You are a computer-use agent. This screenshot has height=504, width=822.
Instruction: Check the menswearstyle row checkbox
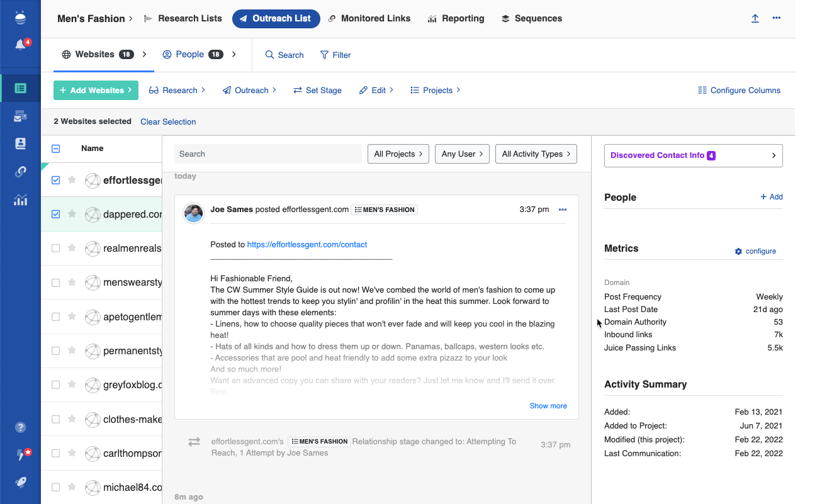[x=55, y=283]
